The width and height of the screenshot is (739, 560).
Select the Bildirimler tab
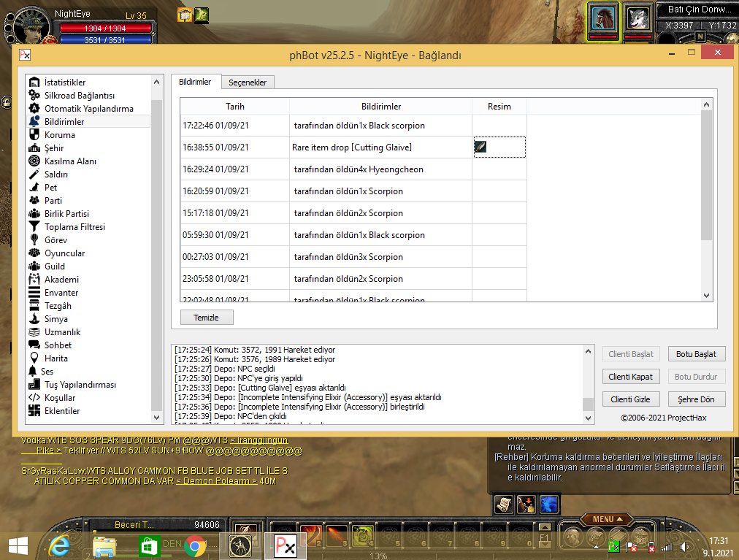[x=195, y=82]
